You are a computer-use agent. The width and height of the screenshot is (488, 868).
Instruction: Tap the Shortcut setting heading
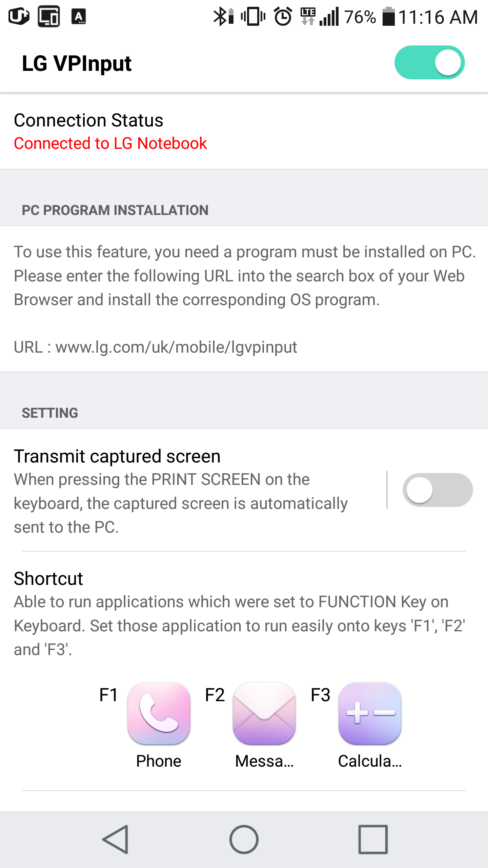click(x=48, y=578)
